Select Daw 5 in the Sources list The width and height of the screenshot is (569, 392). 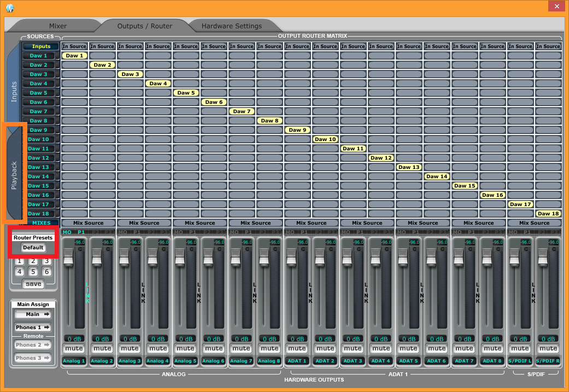(38, 92)
